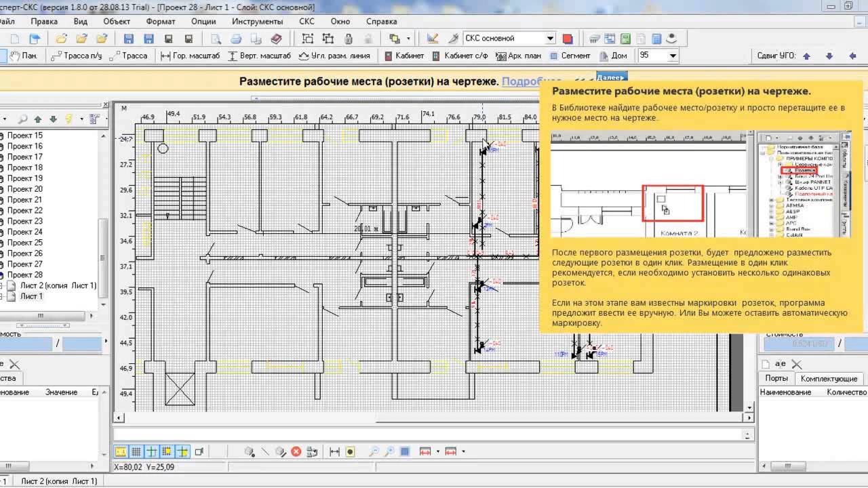Toggle the small square outline button
This screenshot has height=488, width=868.
(199, 451)
